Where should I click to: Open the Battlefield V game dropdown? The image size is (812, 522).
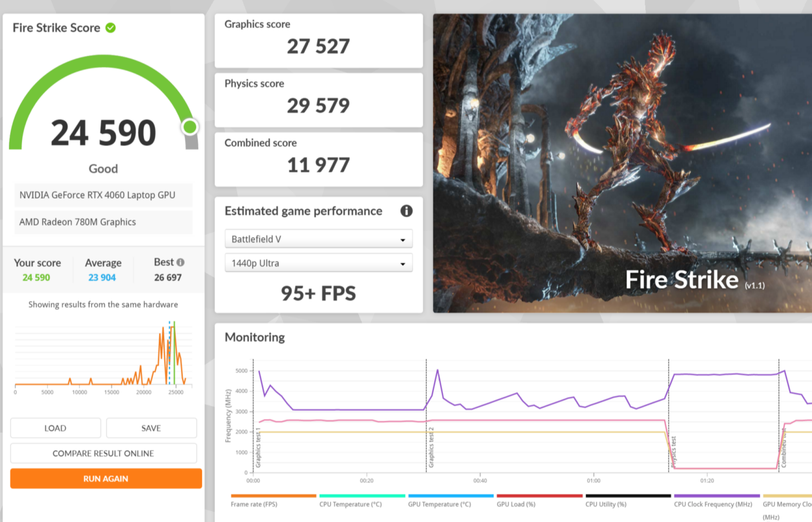319,239
